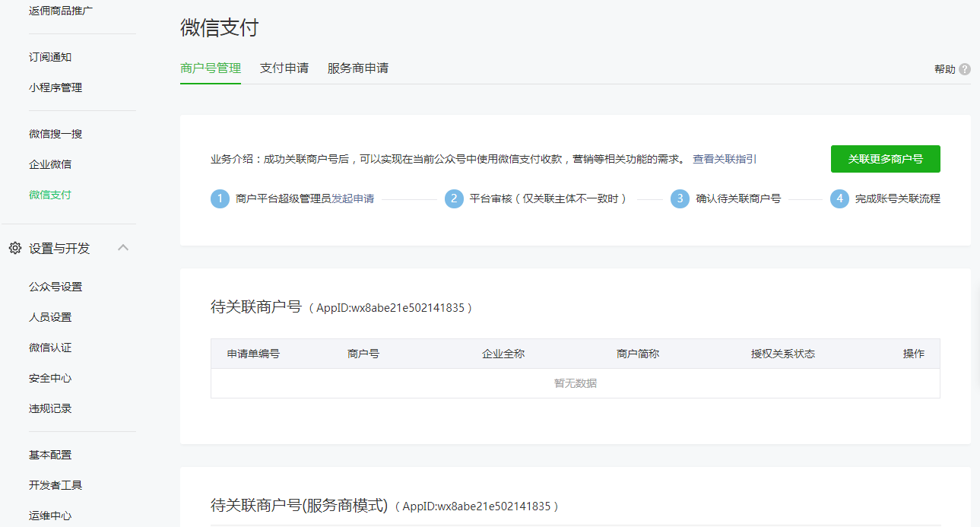The image size is (980, 527).
Task: Click the gear icon beside 设置与开发
Action: pos(14,248)
